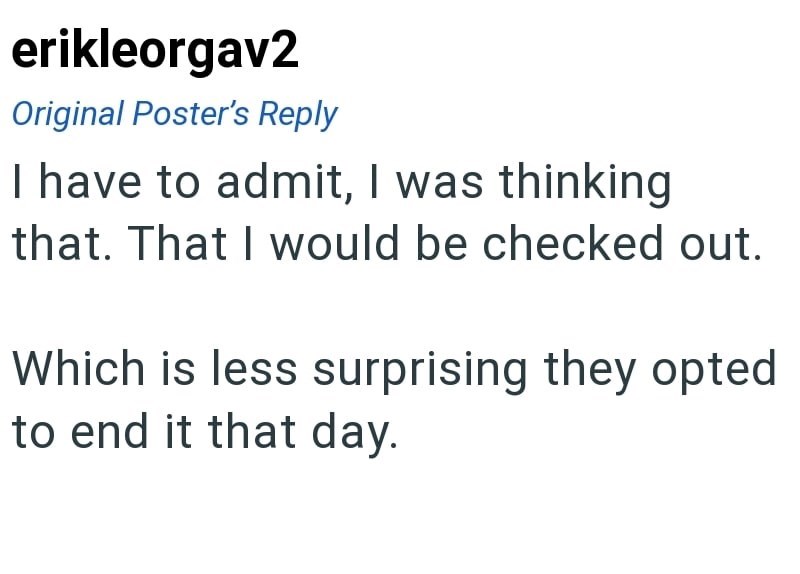800x574 pixels.
Task: Click the Original Poster's Reply label
Action: coord(174,114)
